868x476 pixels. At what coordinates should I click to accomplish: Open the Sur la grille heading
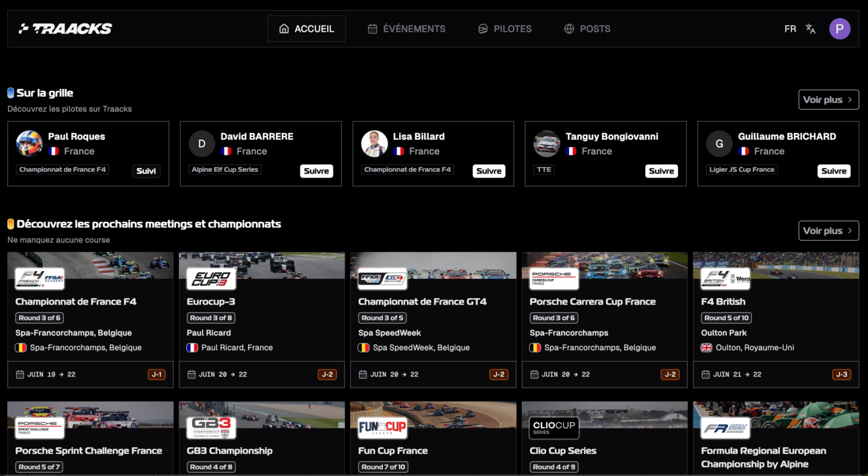point(45,93)
